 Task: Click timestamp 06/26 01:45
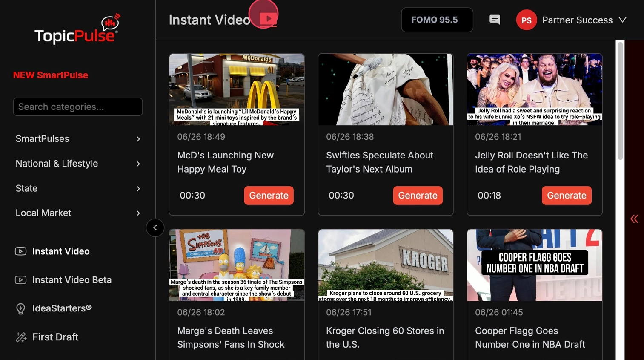point(499,312)
